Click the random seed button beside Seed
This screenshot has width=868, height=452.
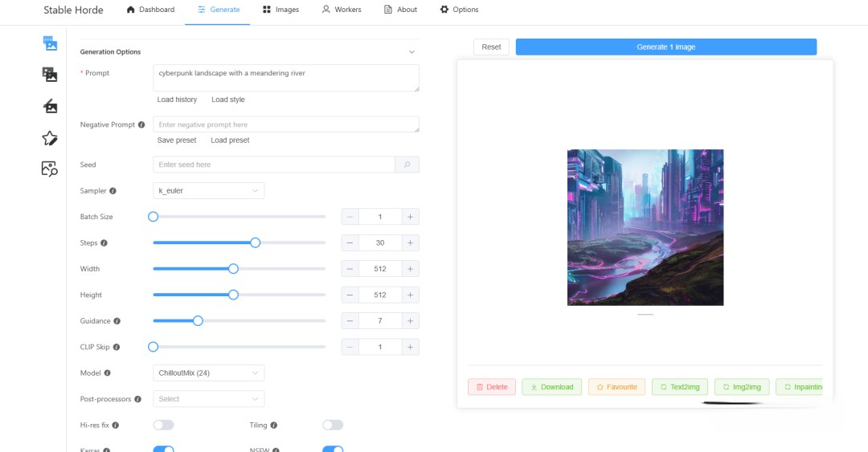407,165
